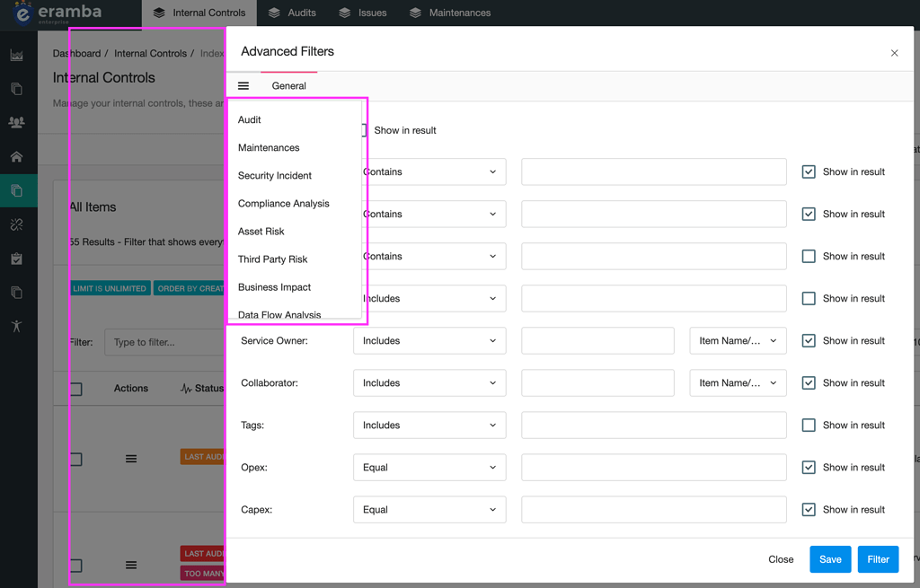Image resolution: width=920 pixels, height=588 pixels.
Task: Open the Internal Controls top tab
Action: click(199, 13)
